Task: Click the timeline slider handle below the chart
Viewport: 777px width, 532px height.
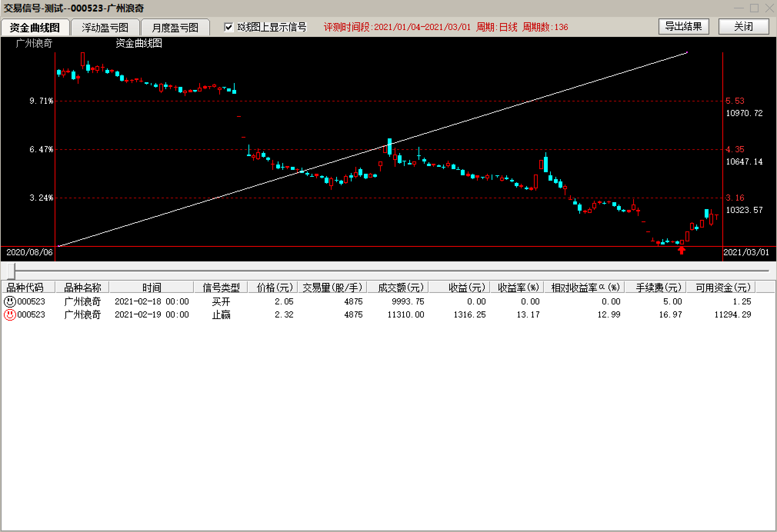Action: 11,271
